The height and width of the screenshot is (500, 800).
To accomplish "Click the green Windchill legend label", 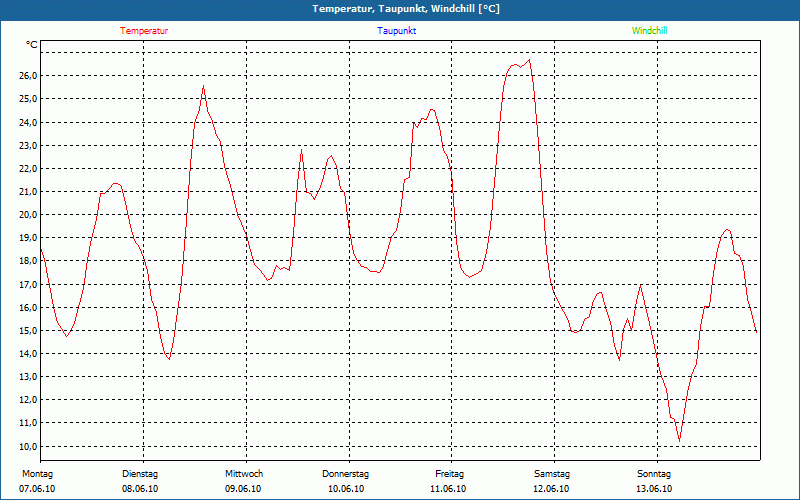I will pos(649,31).
